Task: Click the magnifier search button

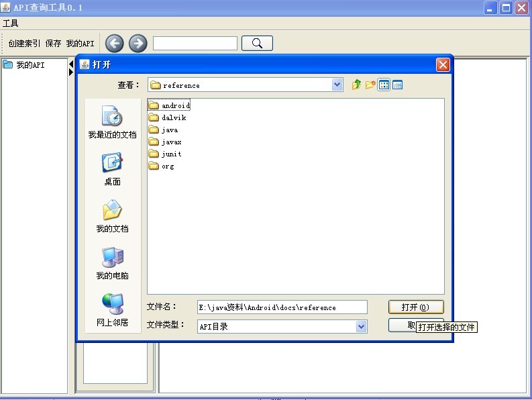Action: (257, 43)
